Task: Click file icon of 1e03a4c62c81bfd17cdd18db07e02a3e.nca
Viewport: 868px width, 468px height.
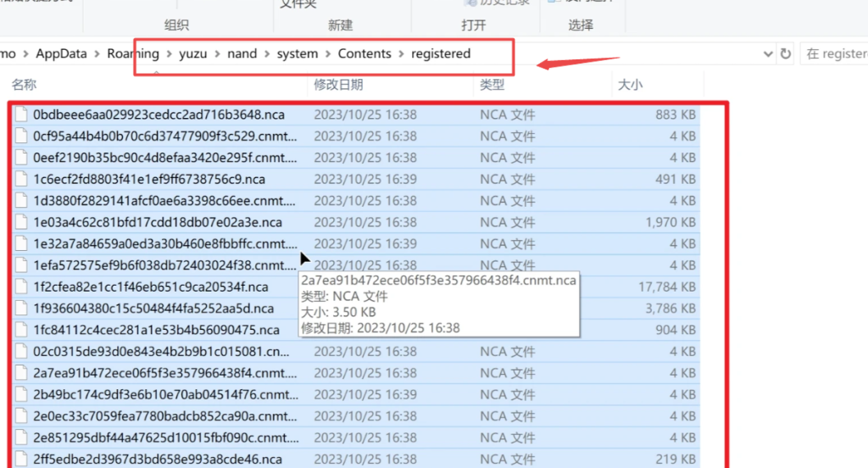Action: [x=21, y=222]
